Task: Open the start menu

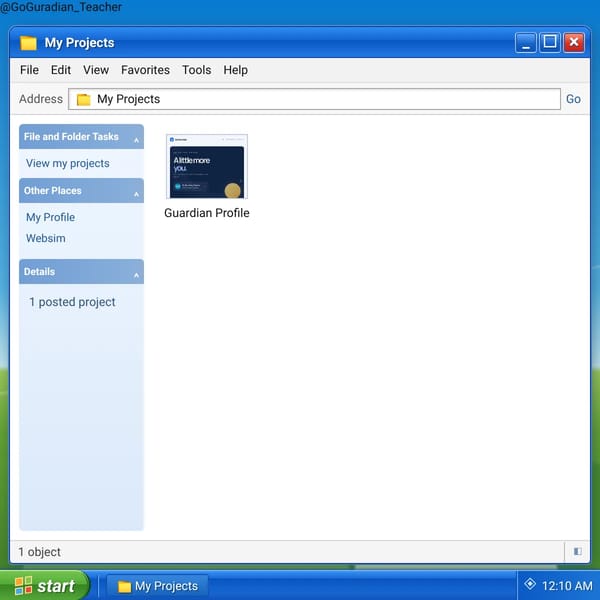Action: point(44,585)
